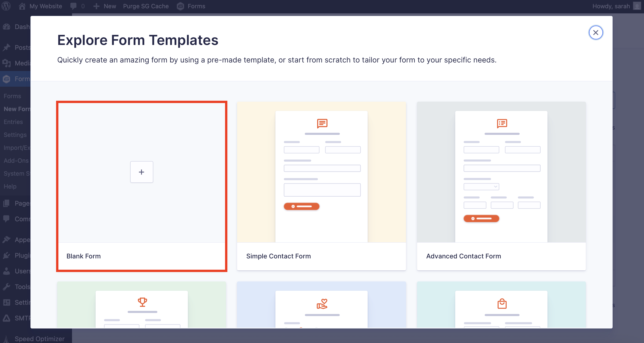The height and width of the screenshot is (343, 644).
Task: Open Add-Ons submenu item
Action: pos(16,160)
